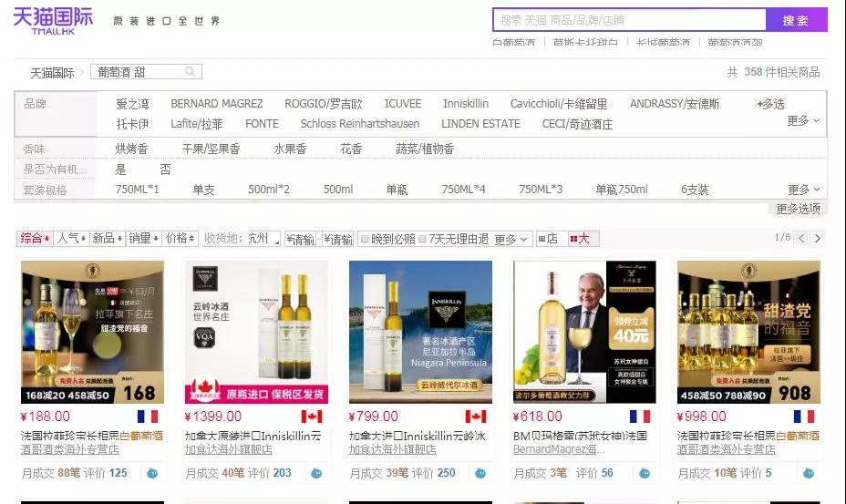Click French flag icon beside ¥618.00
This screenshot has width=846, height=504.
(x=640, y=417)
